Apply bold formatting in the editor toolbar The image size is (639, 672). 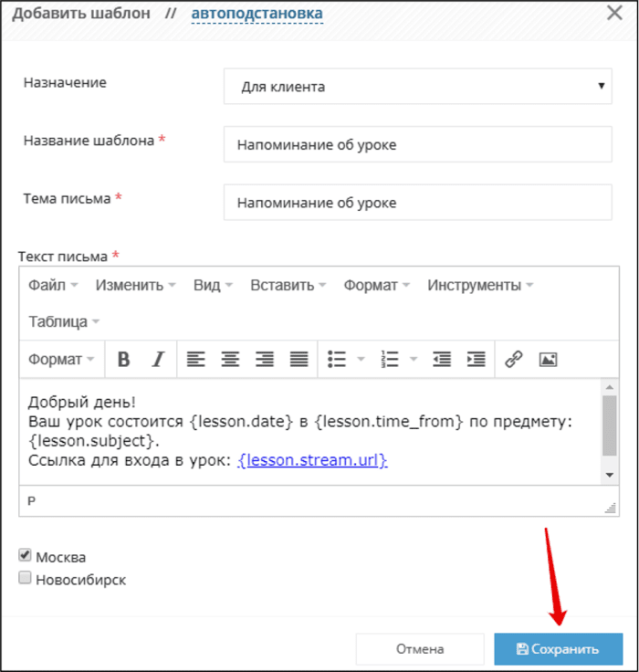123,359
